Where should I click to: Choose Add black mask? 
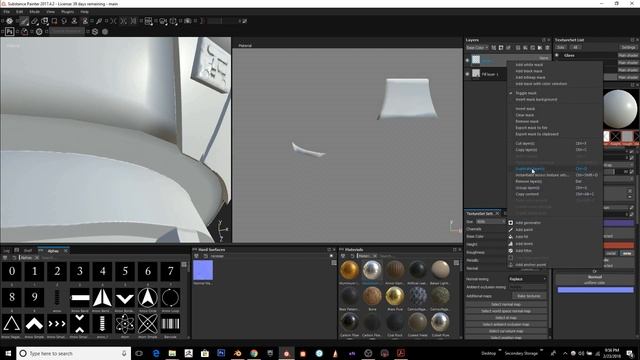click(x=529, y=71)
